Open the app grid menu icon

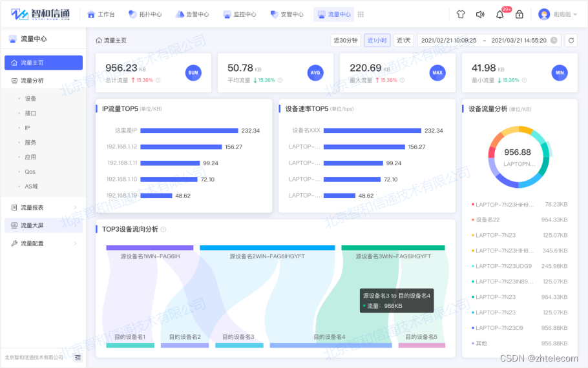pyautogui.click(x=361, y=14)
